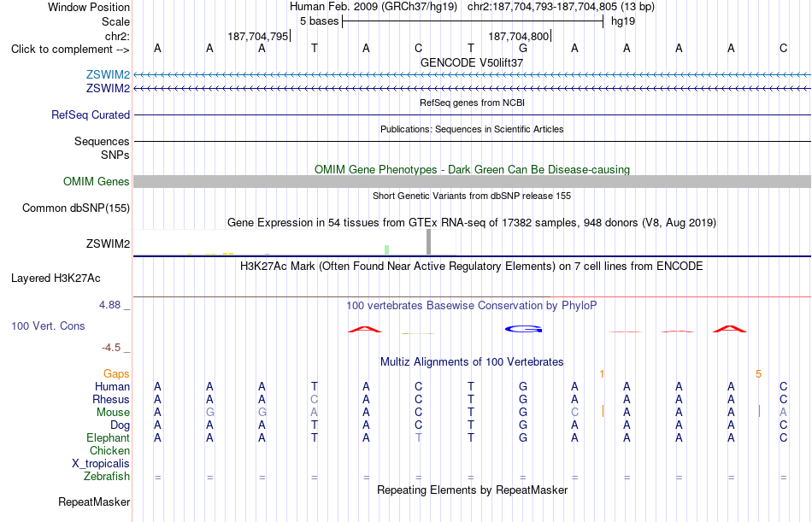Click the Elephant alignment row label
812x522 pixels.
109,438
